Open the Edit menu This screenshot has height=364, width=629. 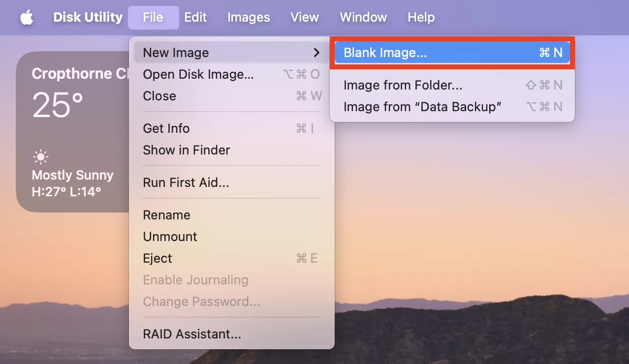coord(195,18)
